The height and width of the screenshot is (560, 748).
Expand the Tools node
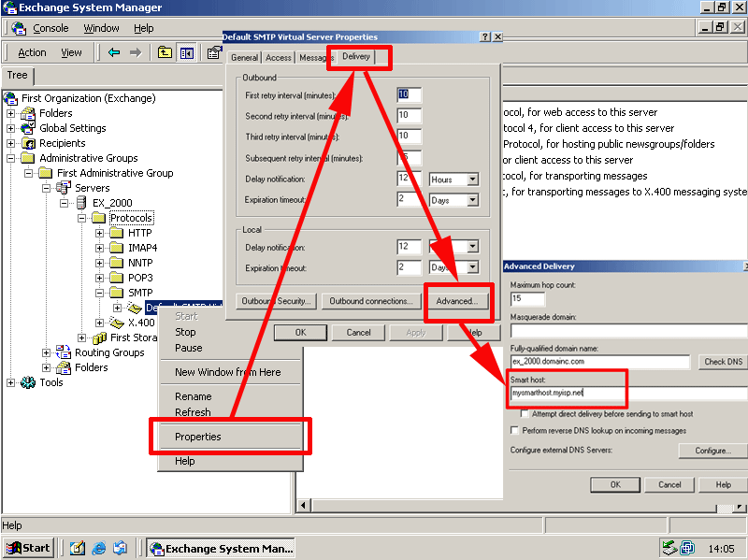click(10, 382)
